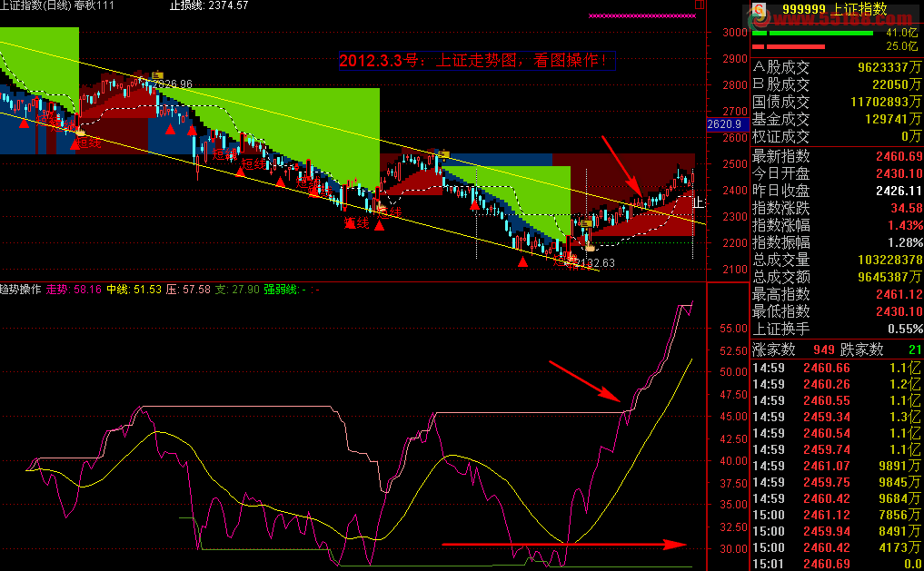Select the A股成交 row
Image resolution: width=924 pixels, height=571 pixels.
[x=837, y=67]
